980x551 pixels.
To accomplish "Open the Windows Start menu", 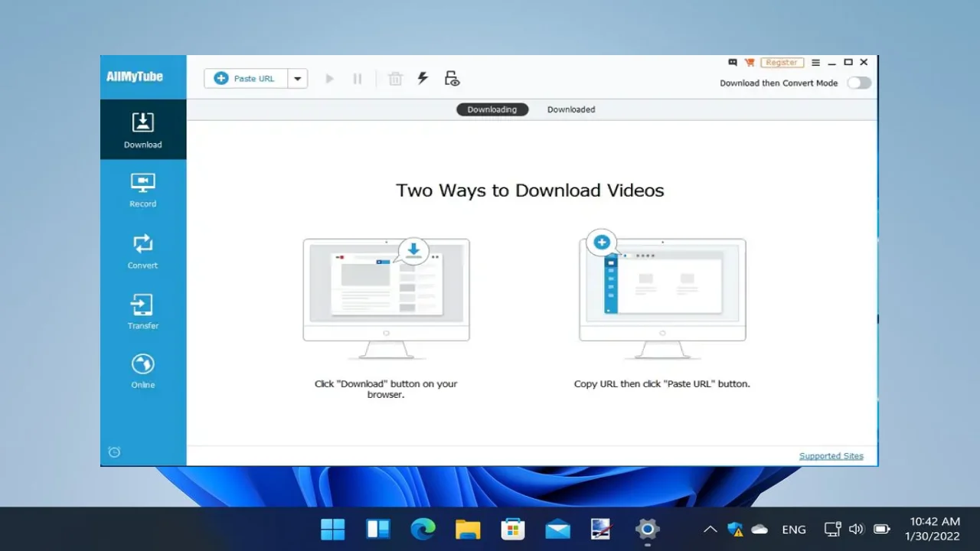I will (x=333, y=529).
